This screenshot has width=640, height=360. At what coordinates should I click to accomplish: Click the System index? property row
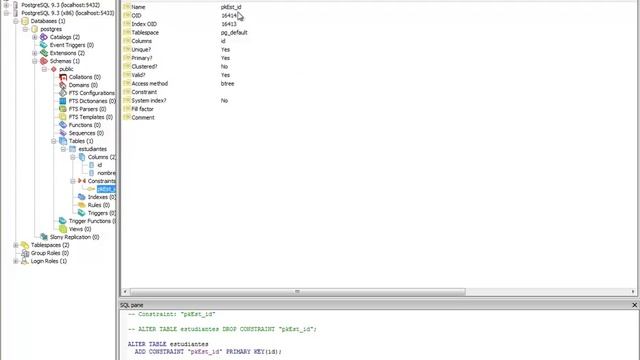coord(380,100)
